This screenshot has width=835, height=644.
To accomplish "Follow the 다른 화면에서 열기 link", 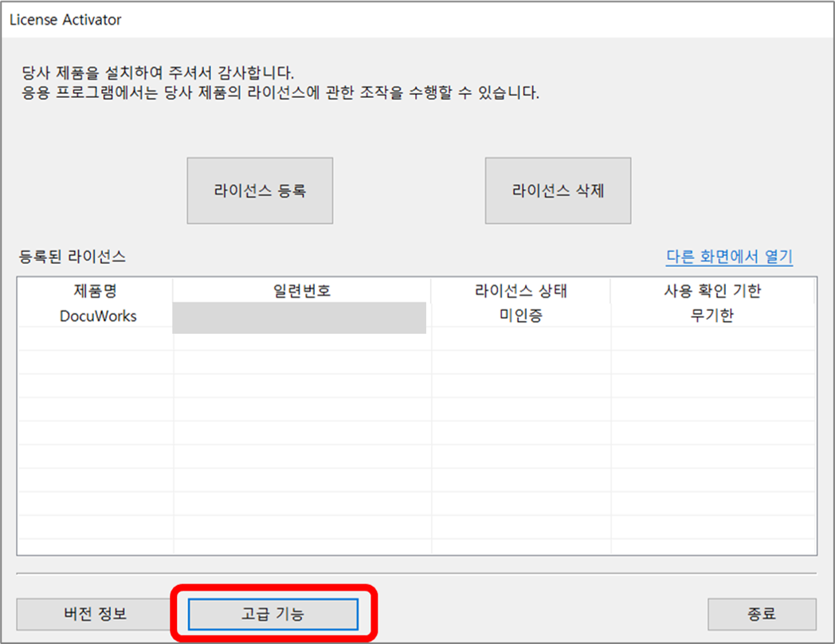I will pyautogui.click(x=729, y=257).
